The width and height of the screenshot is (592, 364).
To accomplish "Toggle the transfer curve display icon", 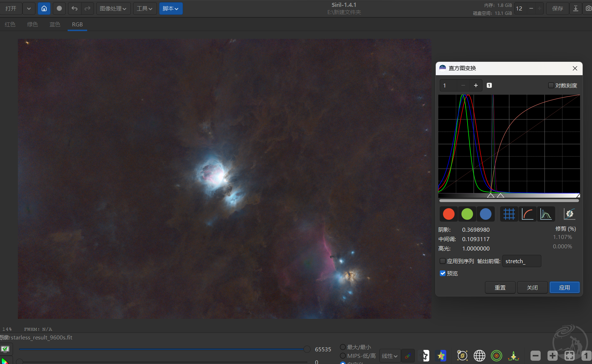I will tap(527, 214).
